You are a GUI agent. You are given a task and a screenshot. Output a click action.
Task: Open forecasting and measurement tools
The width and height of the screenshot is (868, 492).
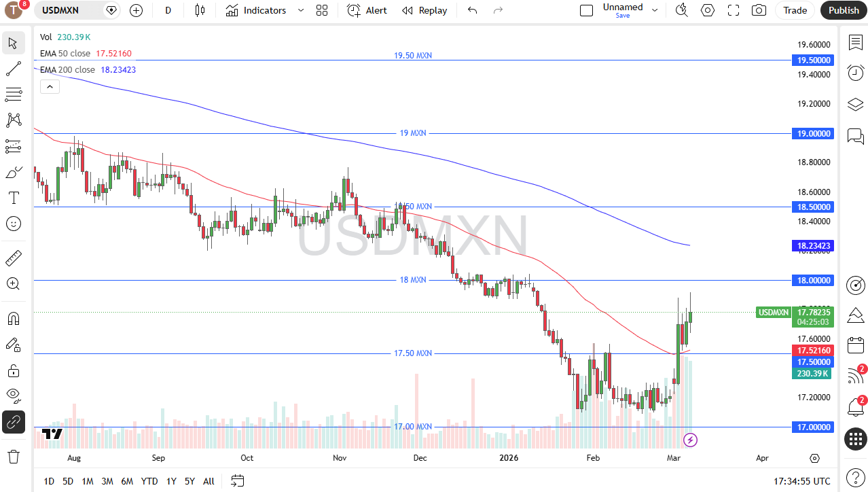13,146
